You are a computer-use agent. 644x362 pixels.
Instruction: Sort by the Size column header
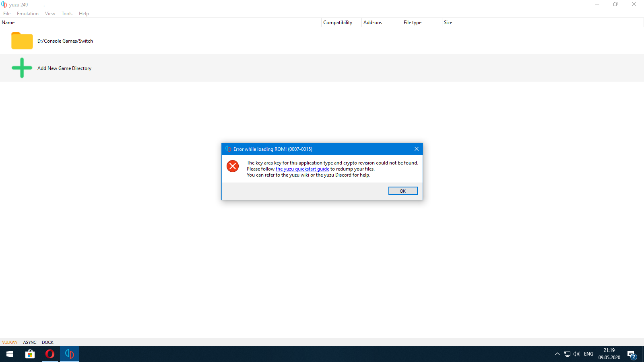coord(543,23)
